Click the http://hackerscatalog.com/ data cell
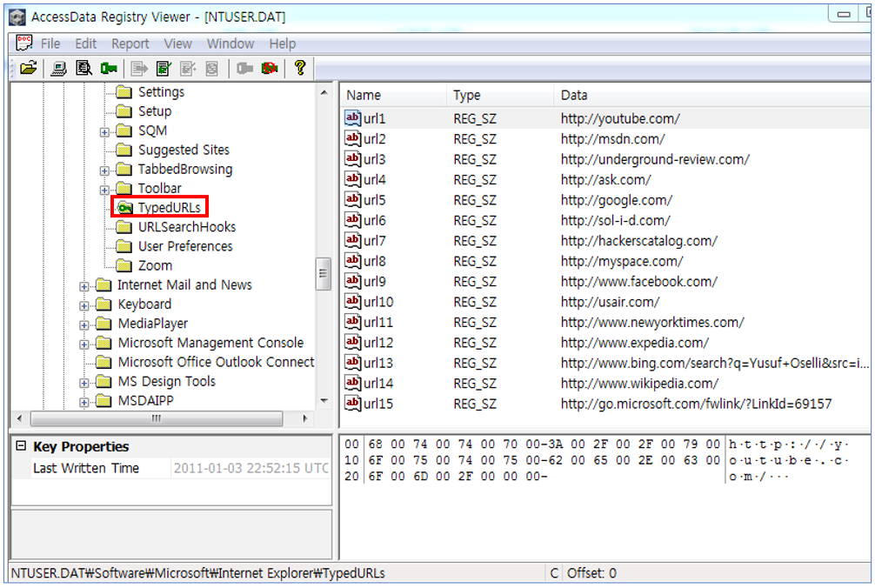Screen dimensions: 875x588 (x=639, y=240)
